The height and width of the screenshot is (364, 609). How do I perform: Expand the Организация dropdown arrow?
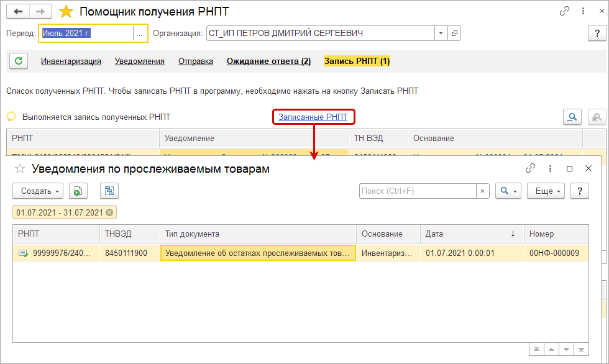(441, 34)
